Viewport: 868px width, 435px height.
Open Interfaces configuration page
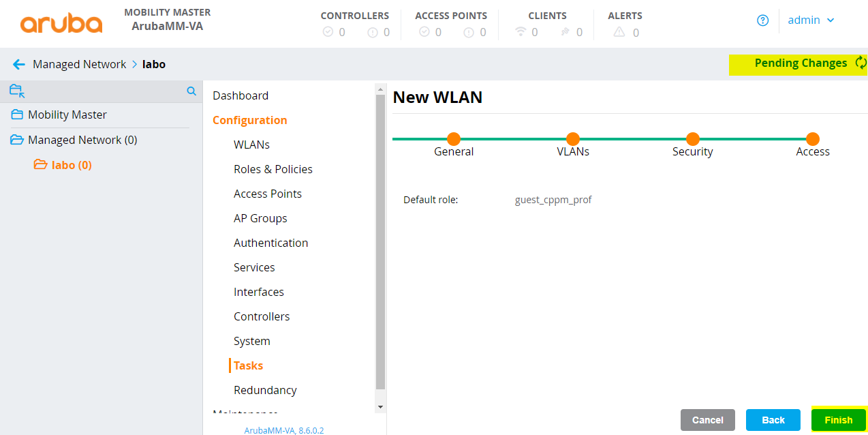point(259,292)
